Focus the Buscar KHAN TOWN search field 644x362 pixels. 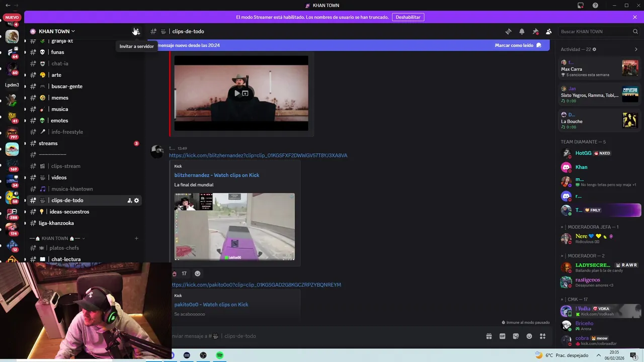click(599, 31)
